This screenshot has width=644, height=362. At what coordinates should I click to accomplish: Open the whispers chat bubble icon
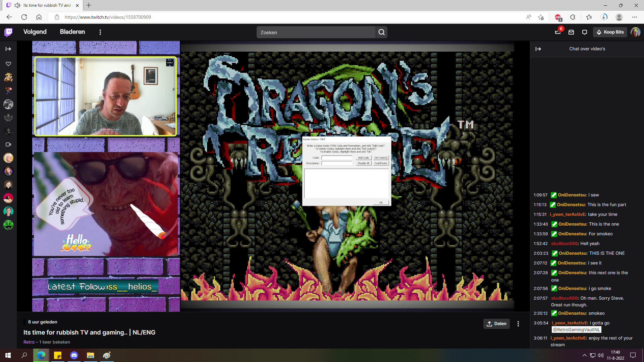[x=585, y=32]
